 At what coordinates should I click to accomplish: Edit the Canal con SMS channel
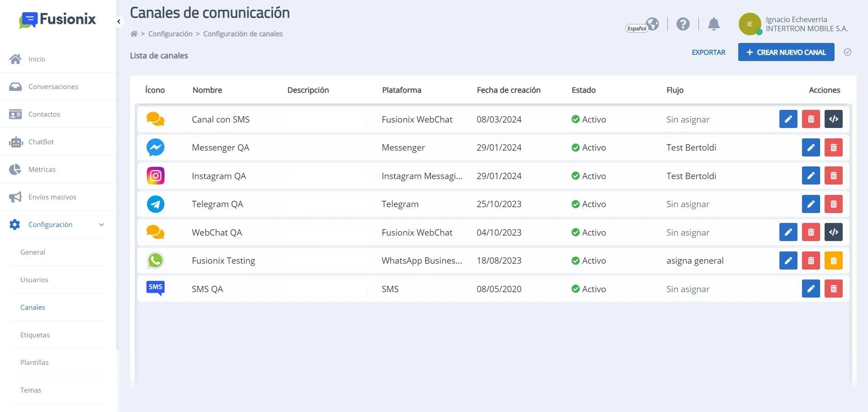[x=788, y=119]
